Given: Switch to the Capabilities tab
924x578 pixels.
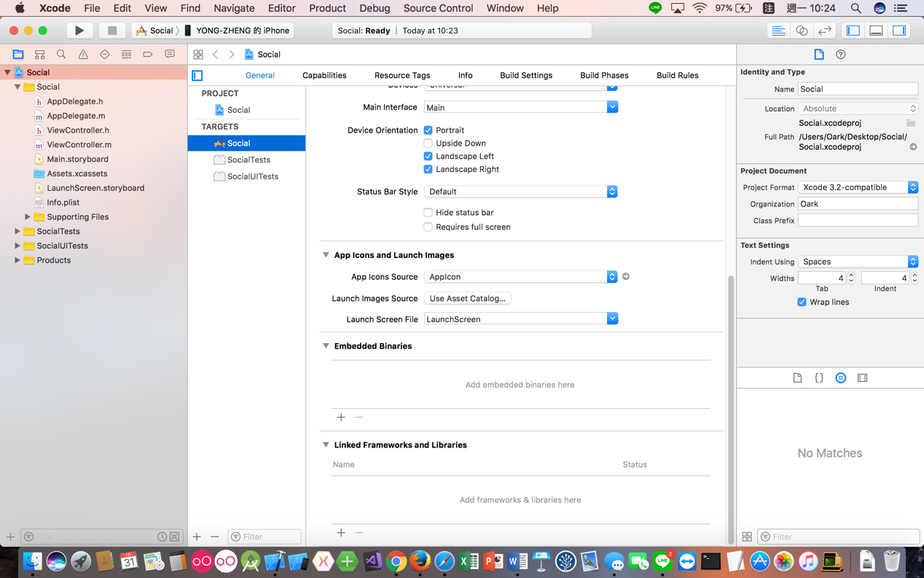Looking at the screenshot, I should coord(324,76).
